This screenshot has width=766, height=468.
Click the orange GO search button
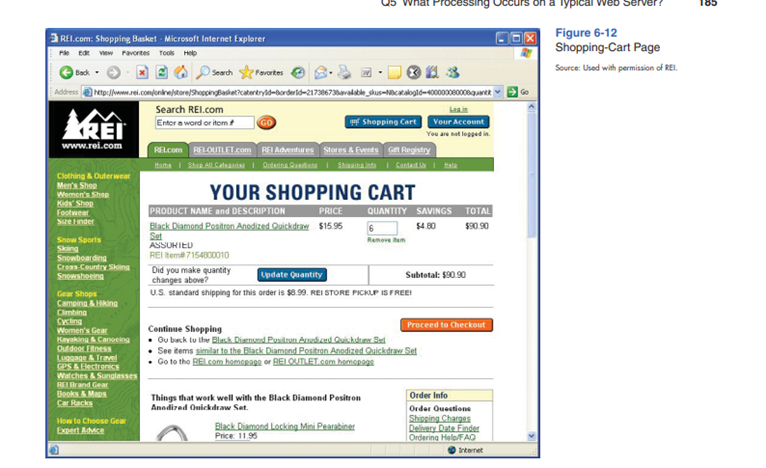[x=267, y=123]
